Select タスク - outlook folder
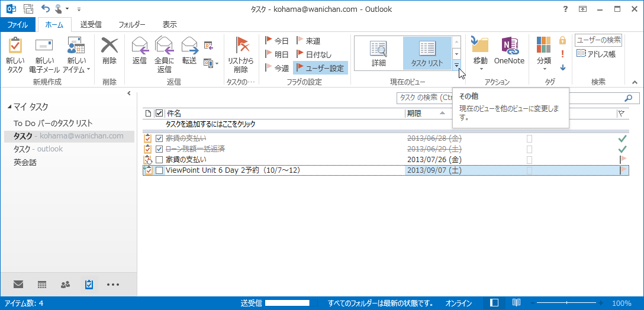 pyautogui.click(x=38, y=149)
